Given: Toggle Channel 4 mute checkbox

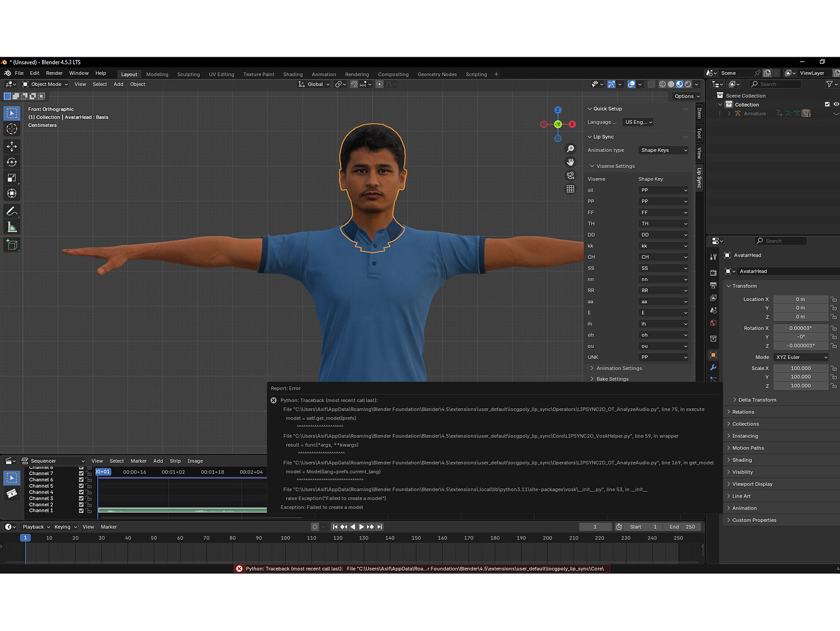Looking at the screenshot, I should coord(81,492).
